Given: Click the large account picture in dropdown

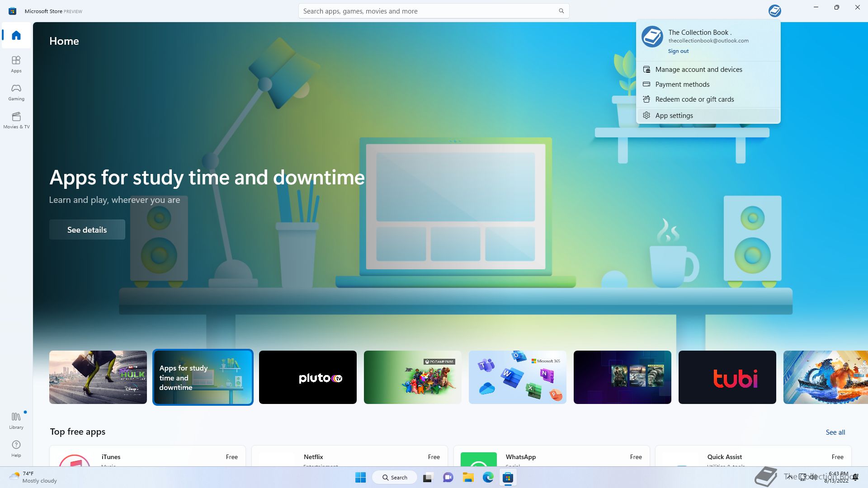Looking at the screenshot, I should (652, 37).
